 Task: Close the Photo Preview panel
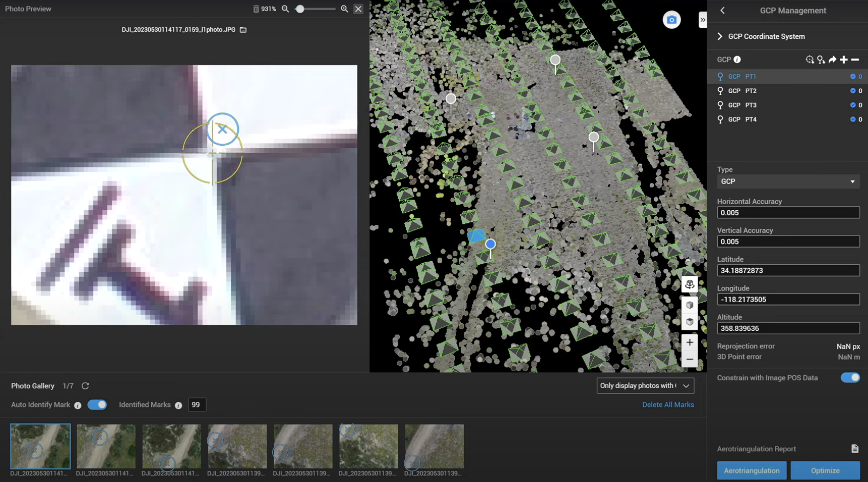coord(358,9)
